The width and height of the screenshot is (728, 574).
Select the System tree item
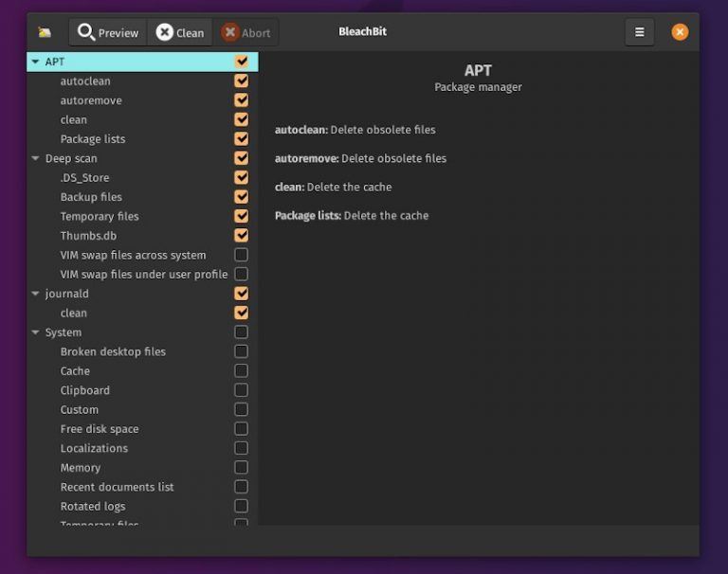coord(64,332)
